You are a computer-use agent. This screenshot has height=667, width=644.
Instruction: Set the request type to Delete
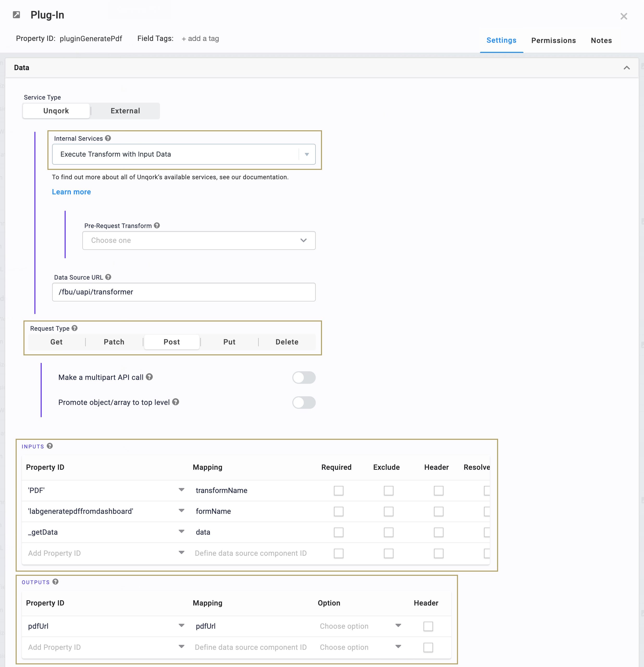point(287,342)
